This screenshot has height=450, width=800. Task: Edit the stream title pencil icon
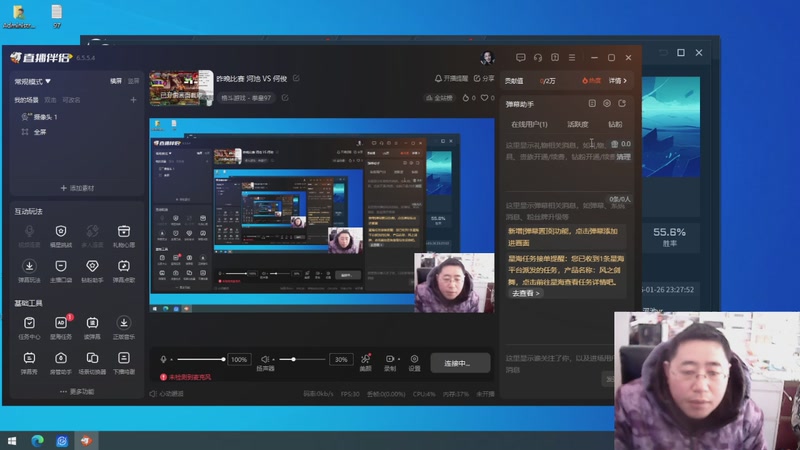click(296, 79)
